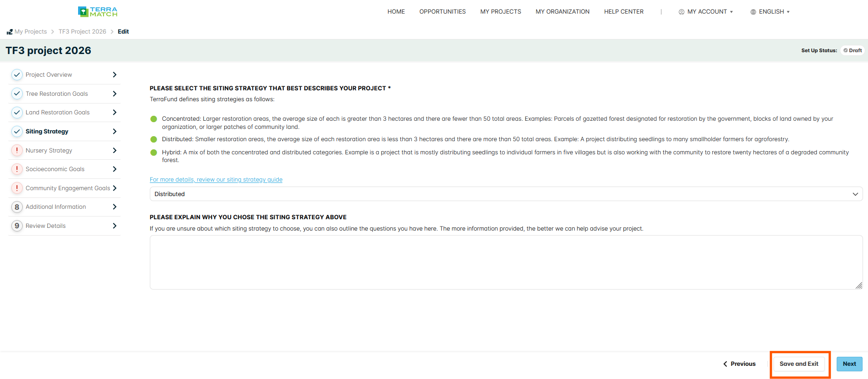The image size is (868, 379).
Task: Expand Land Restoration Goals chevron
Action: (x=114, y=112)
